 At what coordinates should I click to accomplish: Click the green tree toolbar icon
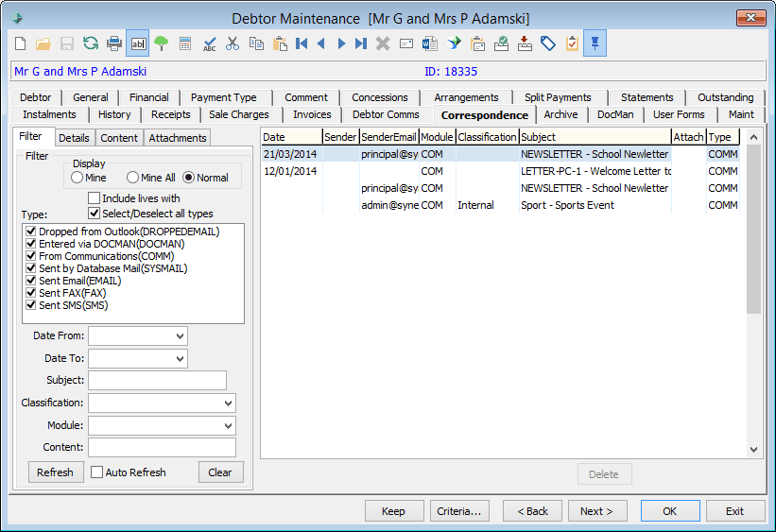(162, 43)
